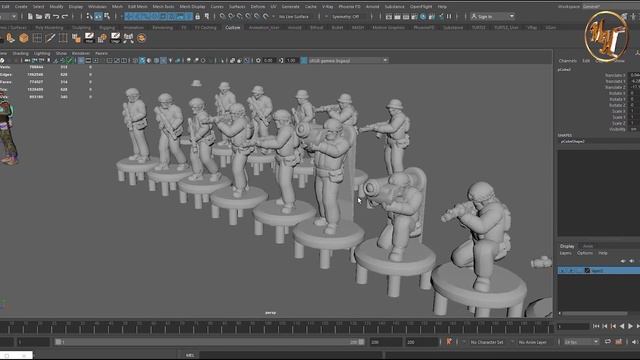Select by hierarchy mode icon
Viewport: 640px width, 360px height.
(89, 16)
